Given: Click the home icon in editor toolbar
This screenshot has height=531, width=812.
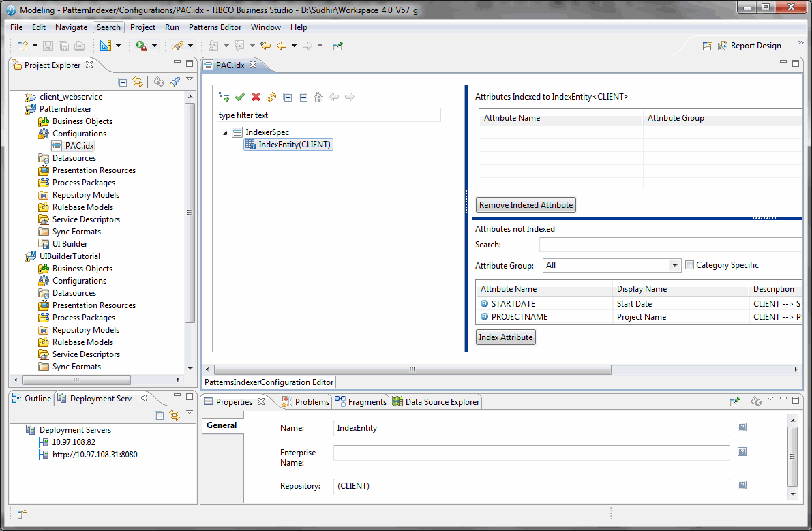Looking at the screenshot, I should [318, 97].
